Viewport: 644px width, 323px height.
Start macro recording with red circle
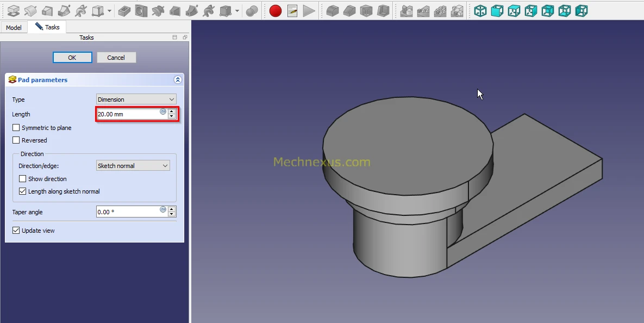pyautogui.click(x=276, y=10)
